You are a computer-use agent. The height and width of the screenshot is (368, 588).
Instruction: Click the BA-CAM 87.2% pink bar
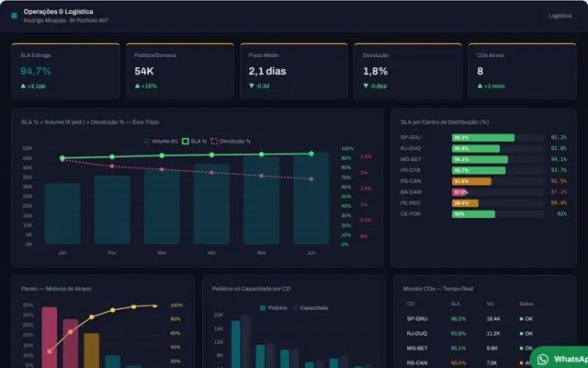click(x=458, y=192)
